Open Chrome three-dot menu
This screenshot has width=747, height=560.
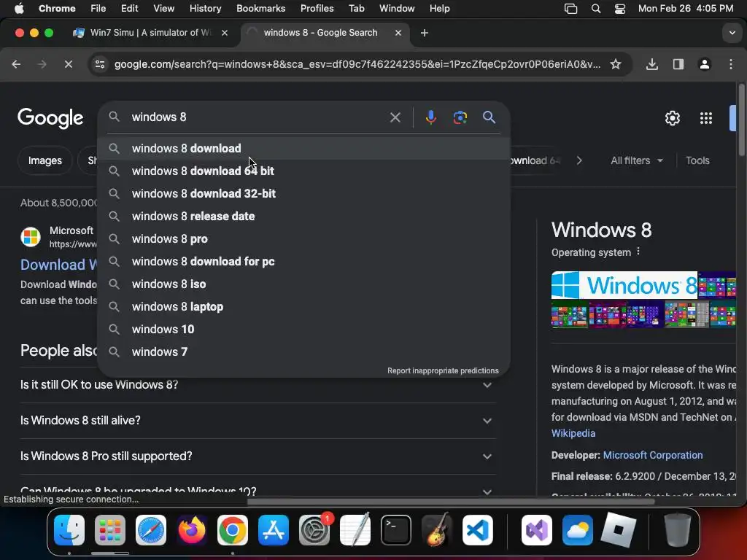point(731,64)
